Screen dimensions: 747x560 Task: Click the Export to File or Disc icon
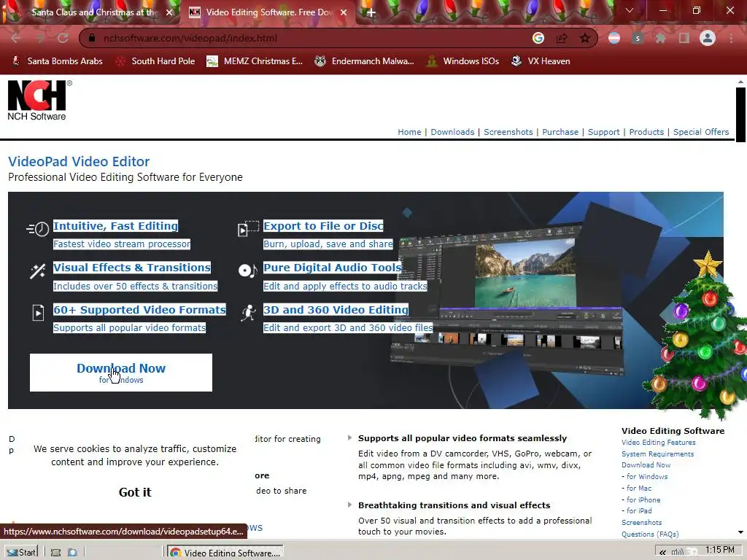(248, 228)
